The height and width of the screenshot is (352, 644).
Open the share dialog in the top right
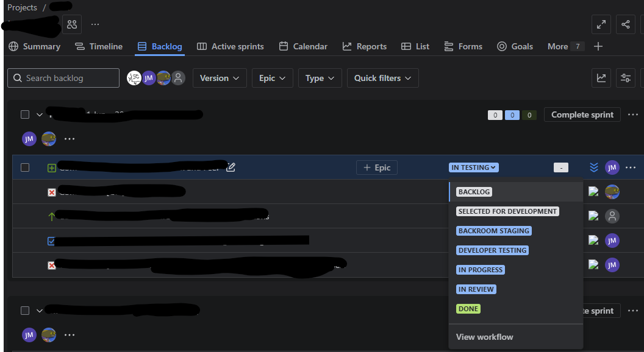coord(625,24)
